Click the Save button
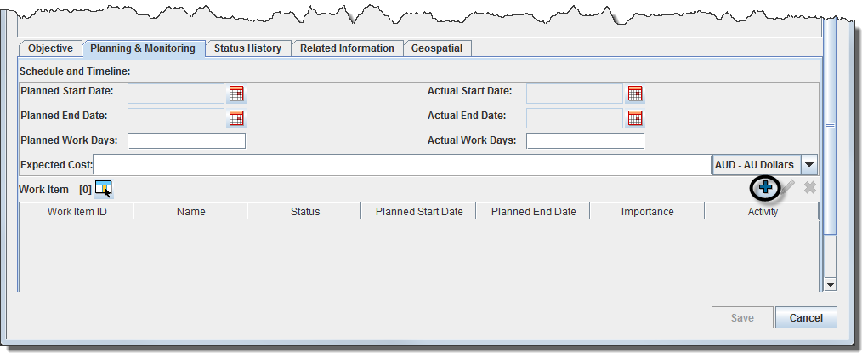This screenshot has width=868, height=359. [742, 318]
